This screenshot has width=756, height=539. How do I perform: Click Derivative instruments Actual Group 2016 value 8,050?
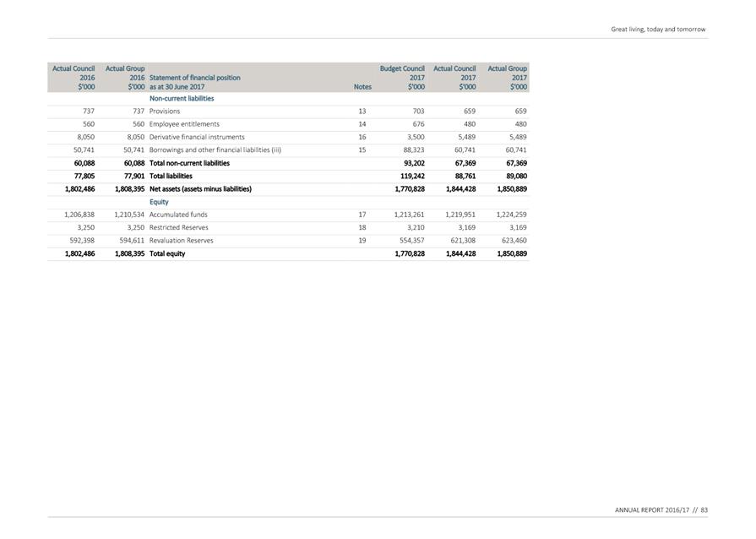[x=136, y=138]
